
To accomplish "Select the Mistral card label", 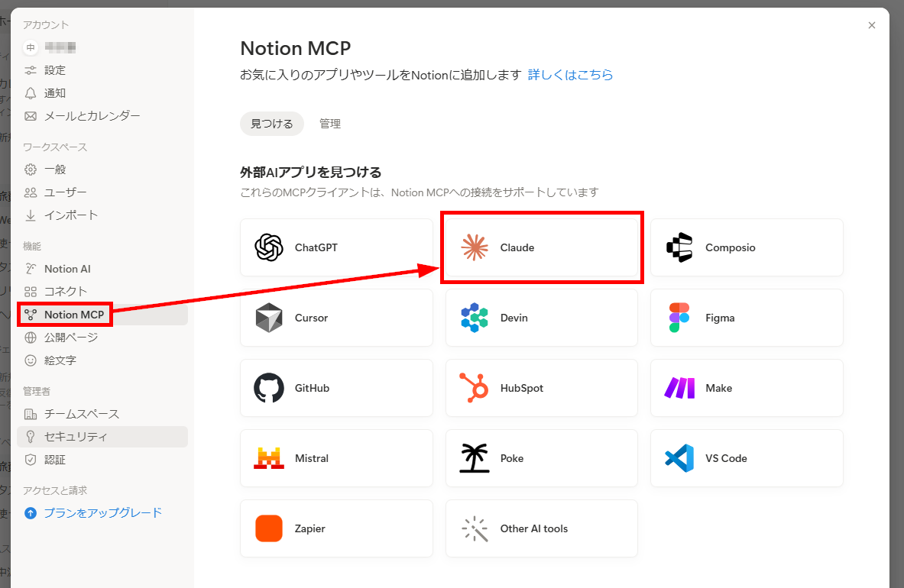I will point(311,458).
